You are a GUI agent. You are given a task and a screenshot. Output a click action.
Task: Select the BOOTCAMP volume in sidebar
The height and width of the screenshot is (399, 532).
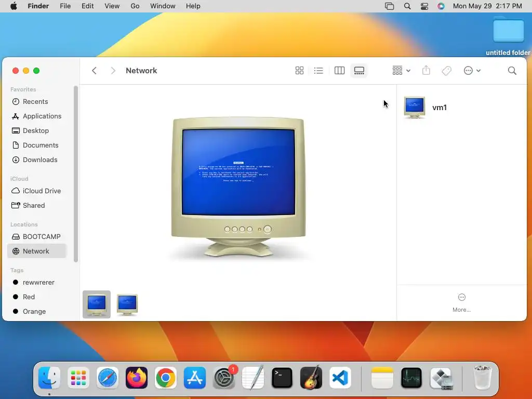pyautogui.click(x=37, y=237)
